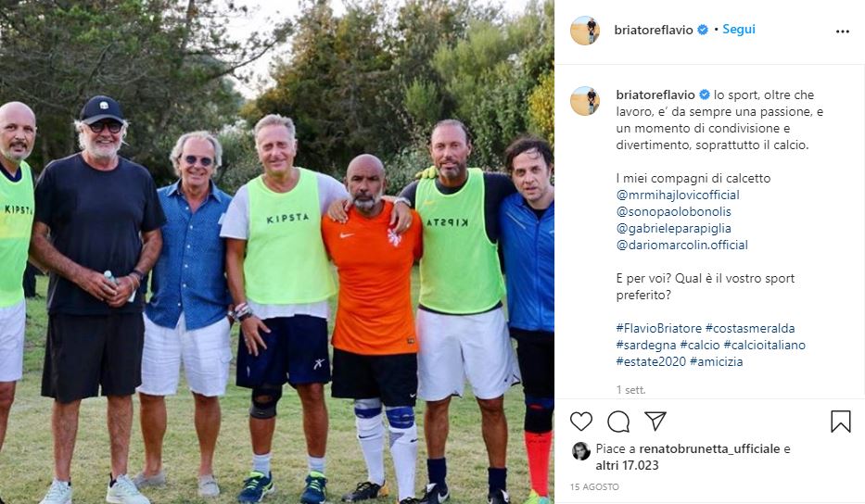Select the #calcioitaliano hashtag
This screenshot has height=504, width=865.
[764, 345]
